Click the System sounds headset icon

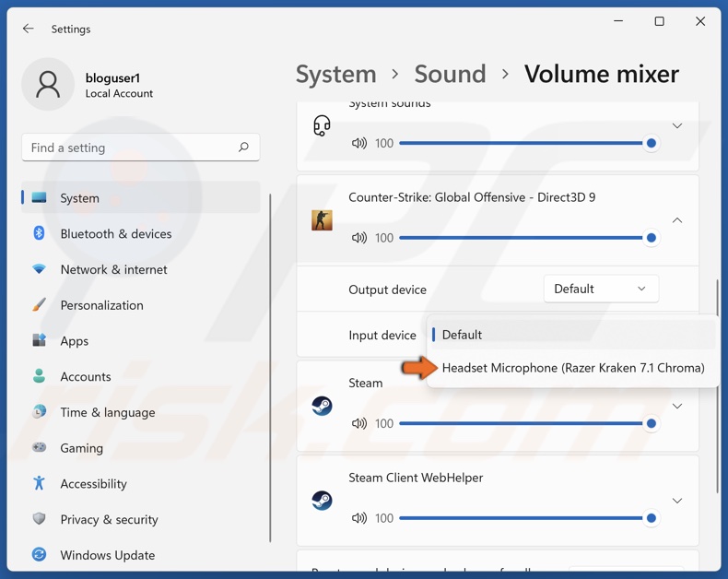coord(322,125)
